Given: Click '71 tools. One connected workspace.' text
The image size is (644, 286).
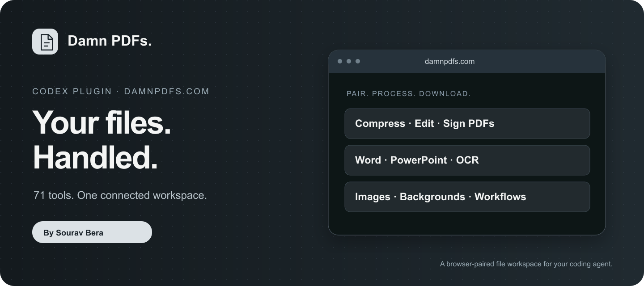Looking at the screenshot, I should pyautogui.click(x=120, y=195).
